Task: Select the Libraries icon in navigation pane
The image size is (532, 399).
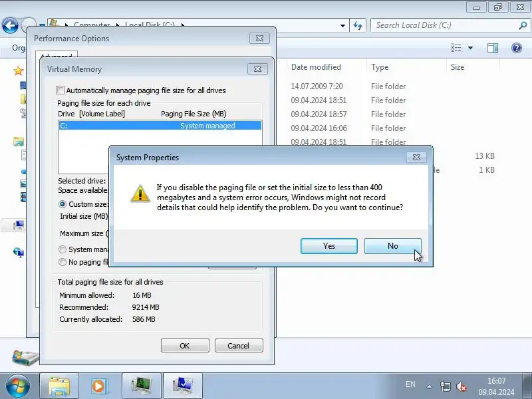Action: point(19,142)
